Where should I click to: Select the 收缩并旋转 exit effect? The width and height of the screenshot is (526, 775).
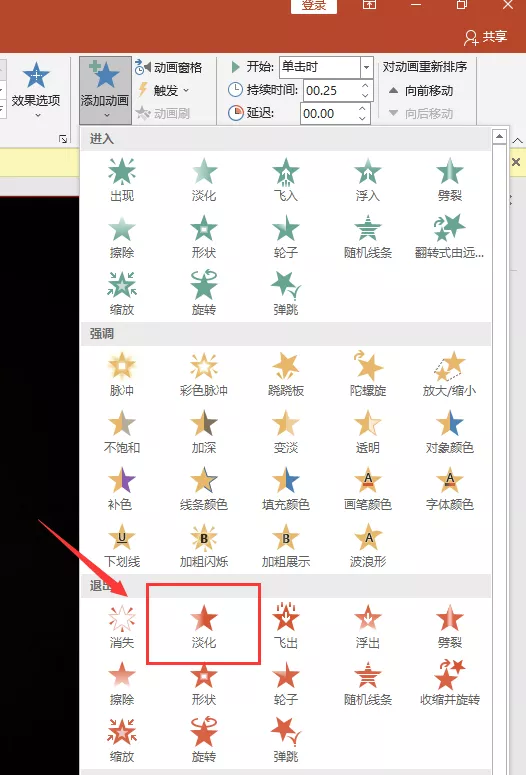450,684
